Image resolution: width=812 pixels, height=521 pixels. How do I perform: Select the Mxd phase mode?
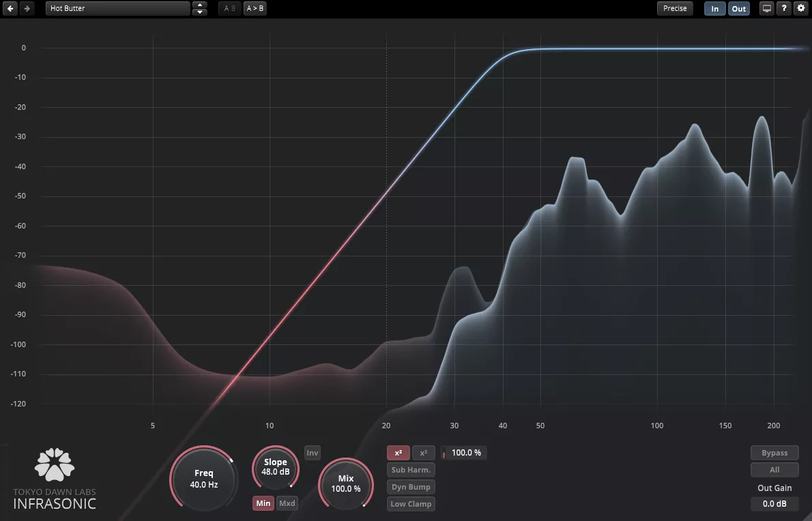[x=287, y=503]
